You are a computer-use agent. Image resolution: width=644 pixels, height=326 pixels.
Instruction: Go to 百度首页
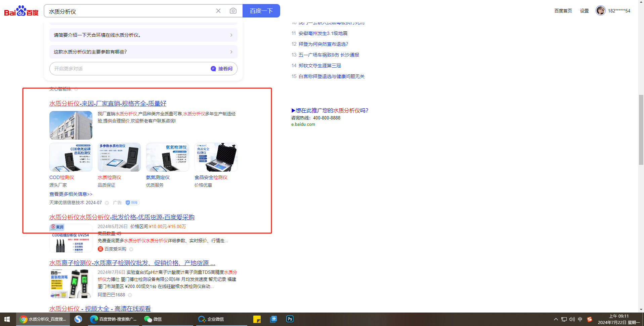click(x=563, y=11)
